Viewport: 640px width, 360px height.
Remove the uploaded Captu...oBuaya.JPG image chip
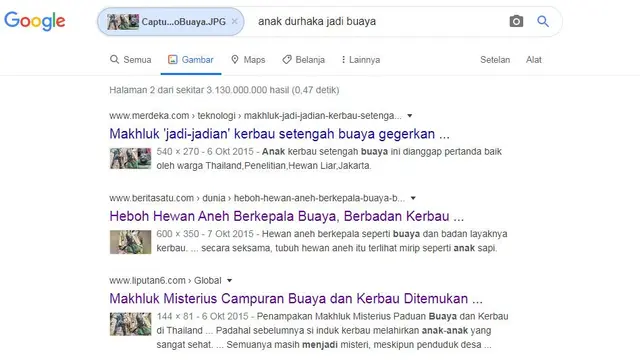234,21
